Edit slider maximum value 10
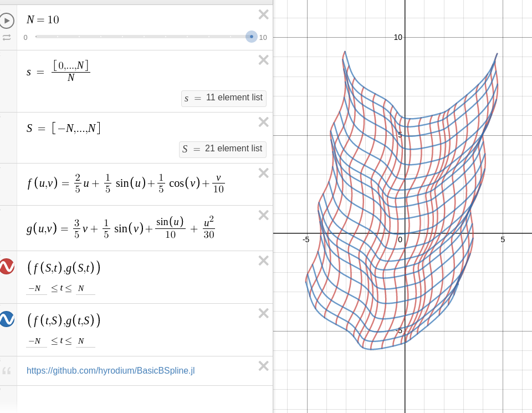532x413 pixels. (x=263, y=38)
